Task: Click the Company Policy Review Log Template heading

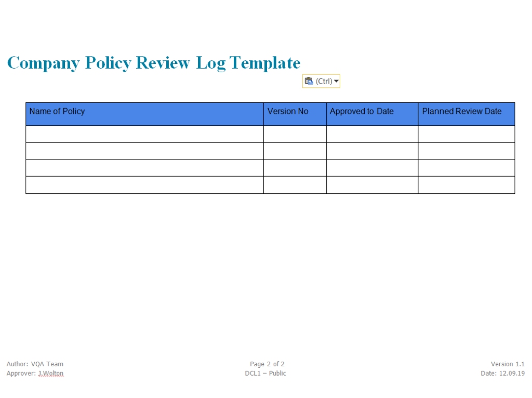Action: point(154,63)
